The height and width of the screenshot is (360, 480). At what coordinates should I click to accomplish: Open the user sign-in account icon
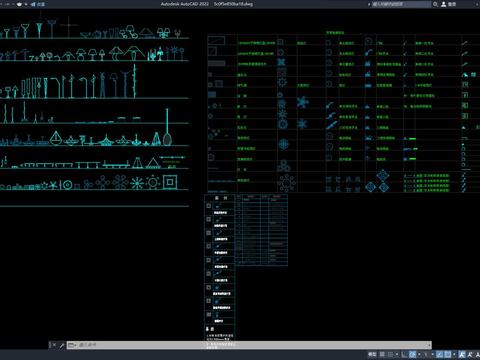(x=444, y=4)
